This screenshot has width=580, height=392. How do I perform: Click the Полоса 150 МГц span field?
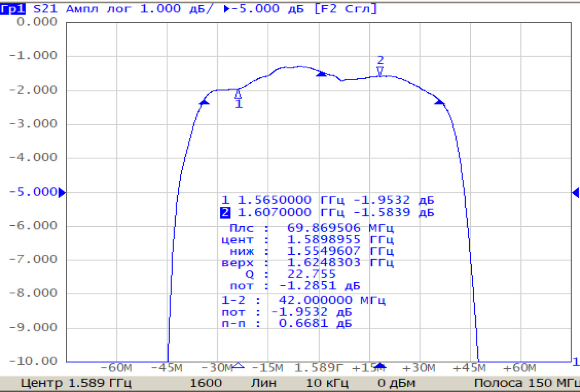pyautogui.click(x=527, y=384)
